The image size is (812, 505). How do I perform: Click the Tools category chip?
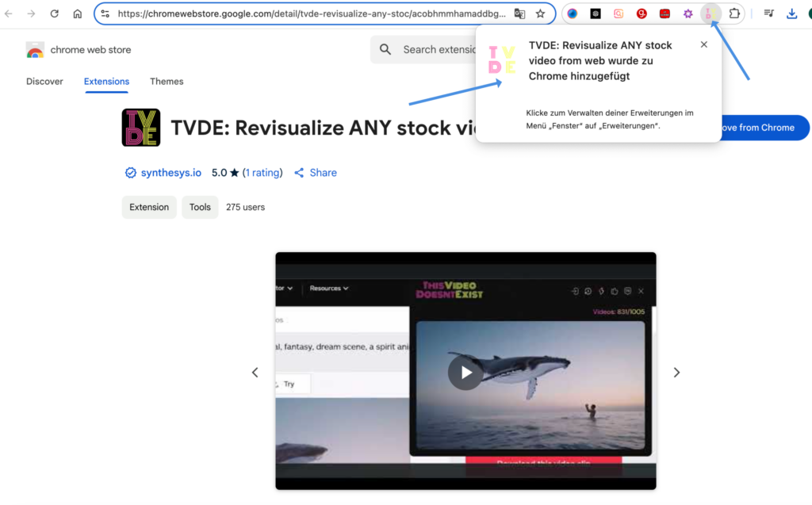click(x=200, y=207)
